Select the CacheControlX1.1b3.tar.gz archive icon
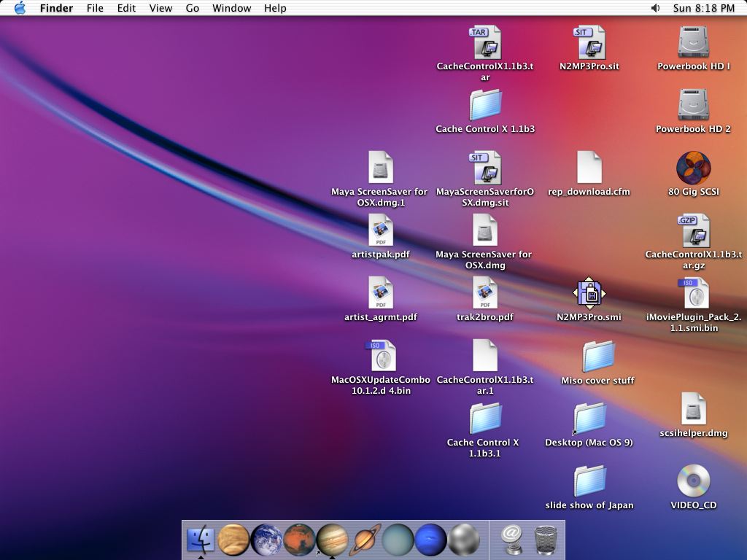Screen dimensions: 747x560 (693, 230)
